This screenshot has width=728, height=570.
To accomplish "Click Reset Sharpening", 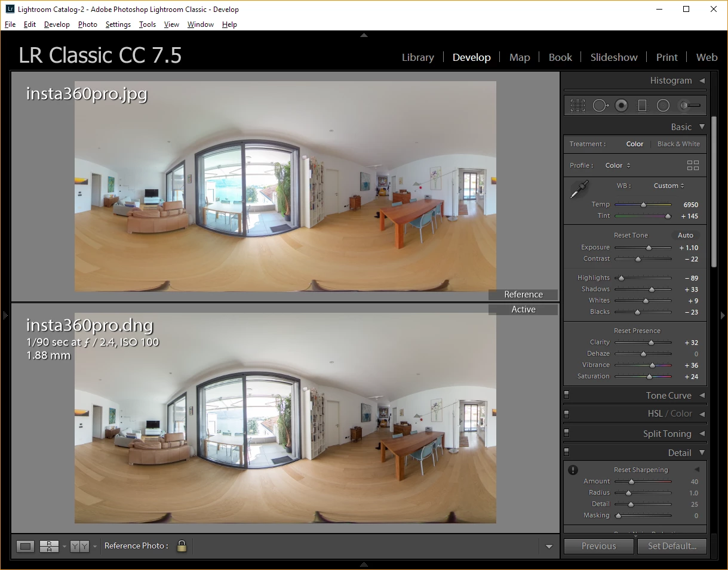I will click(641, 470).
